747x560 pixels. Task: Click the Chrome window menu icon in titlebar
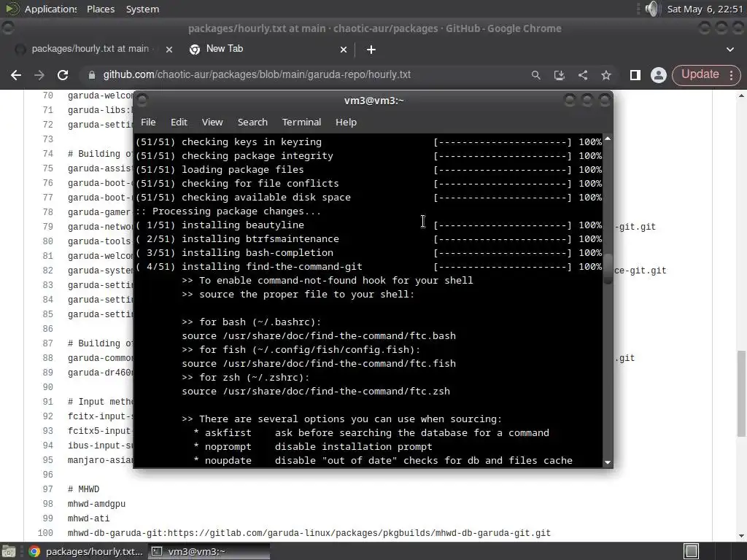[7, 28]
